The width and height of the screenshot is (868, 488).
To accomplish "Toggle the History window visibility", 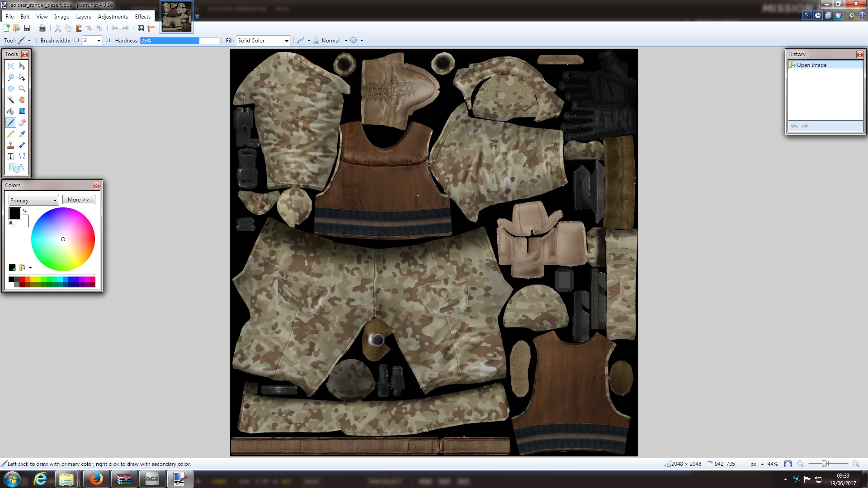I will coord(818,15).
